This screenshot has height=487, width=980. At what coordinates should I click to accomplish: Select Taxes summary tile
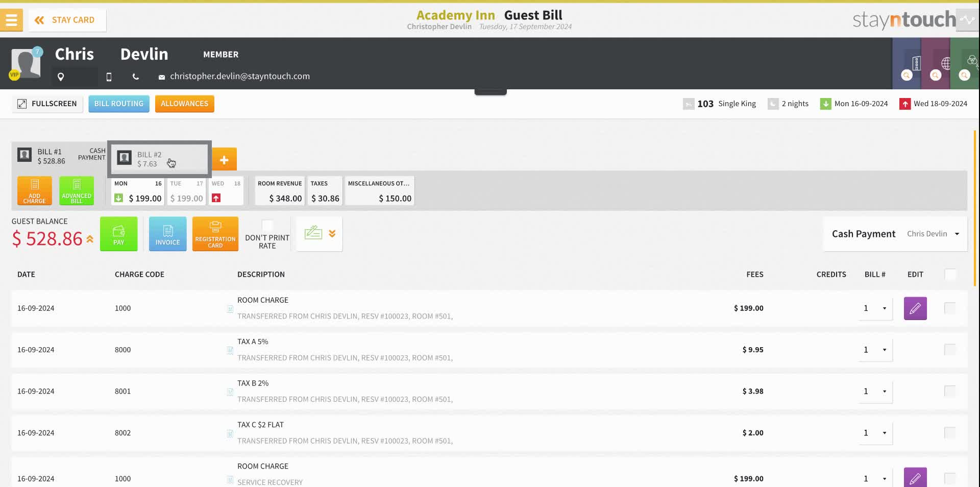pyautogui.click(x=325, y=191)
